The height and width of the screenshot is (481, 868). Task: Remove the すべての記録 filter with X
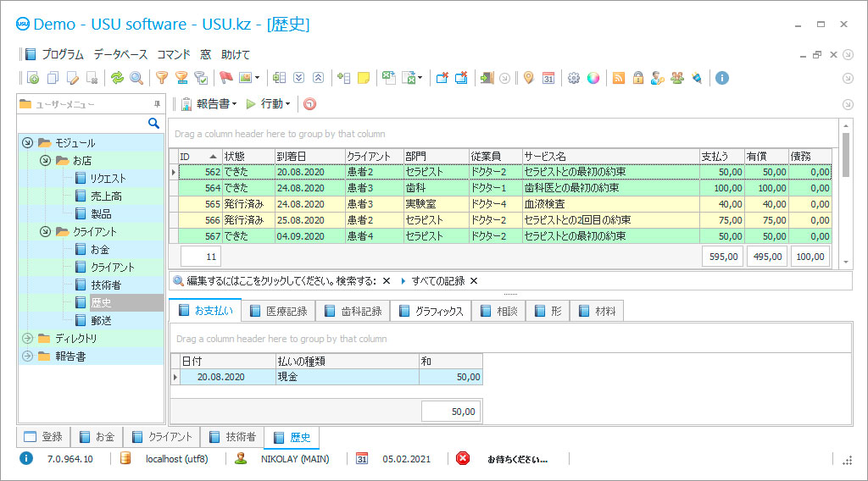474,281
